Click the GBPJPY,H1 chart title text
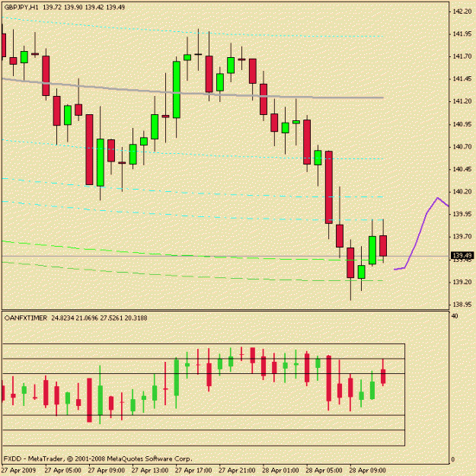The width and height of the screenshot is (476, 476). pos(21,7)
